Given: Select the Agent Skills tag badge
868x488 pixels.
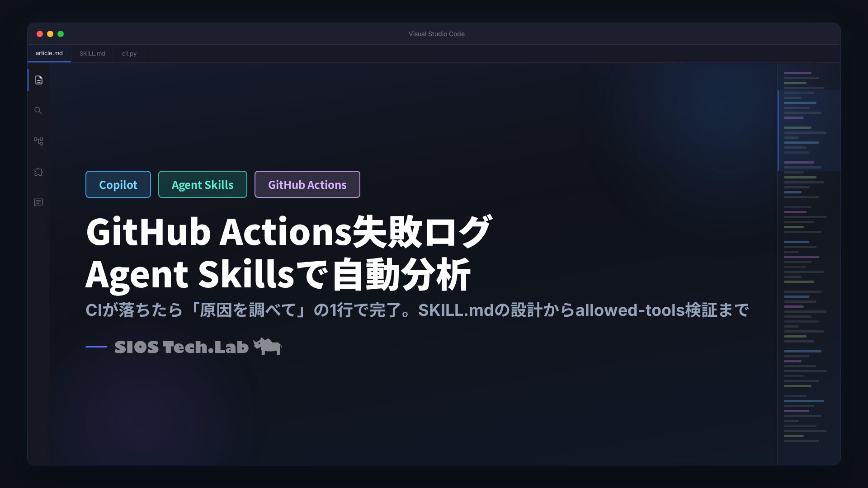Looking at the screenshot, I should tap(203, 184).
